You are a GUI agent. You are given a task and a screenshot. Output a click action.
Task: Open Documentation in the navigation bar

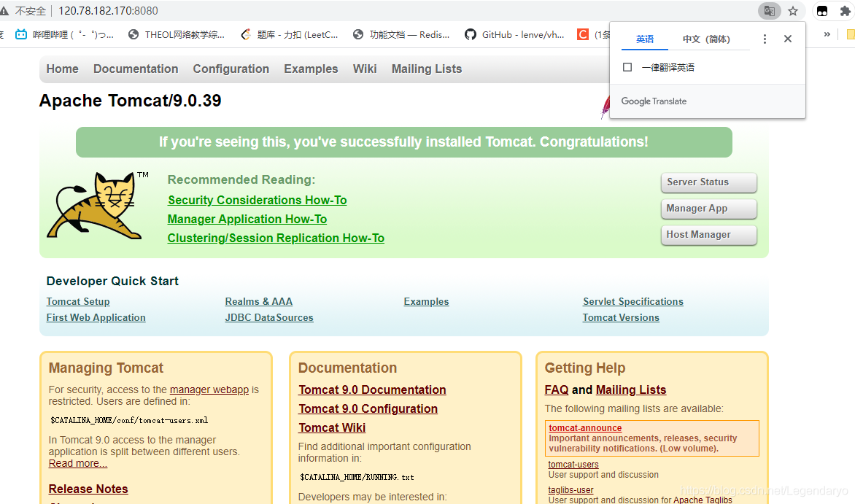tap(136, 69)
